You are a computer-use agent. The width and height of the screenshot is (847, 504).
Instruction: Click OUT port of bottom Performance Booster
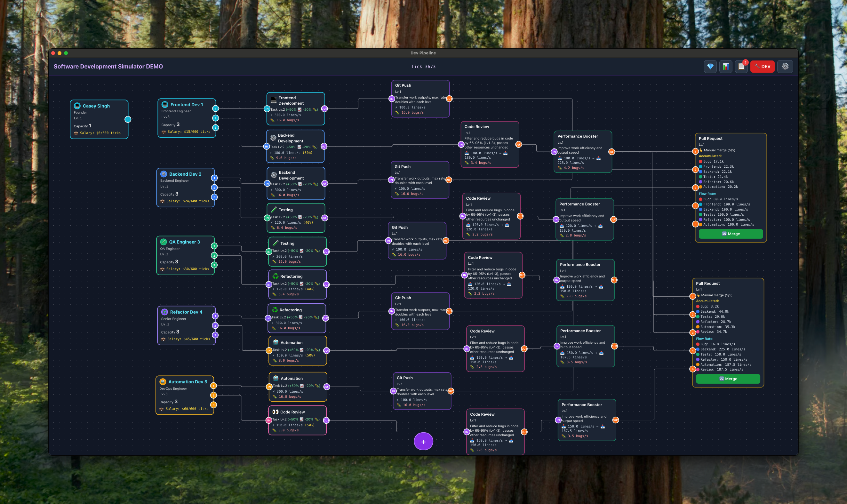(x=615, y=420)
